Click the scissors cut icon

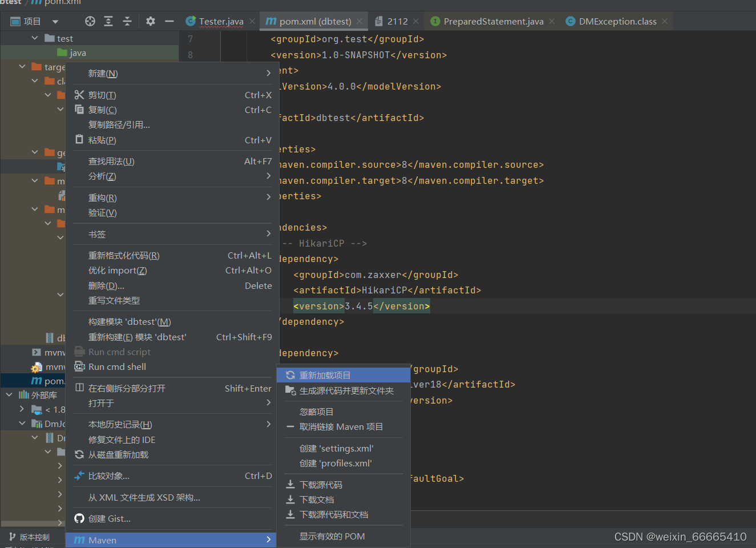click(79, 95)
